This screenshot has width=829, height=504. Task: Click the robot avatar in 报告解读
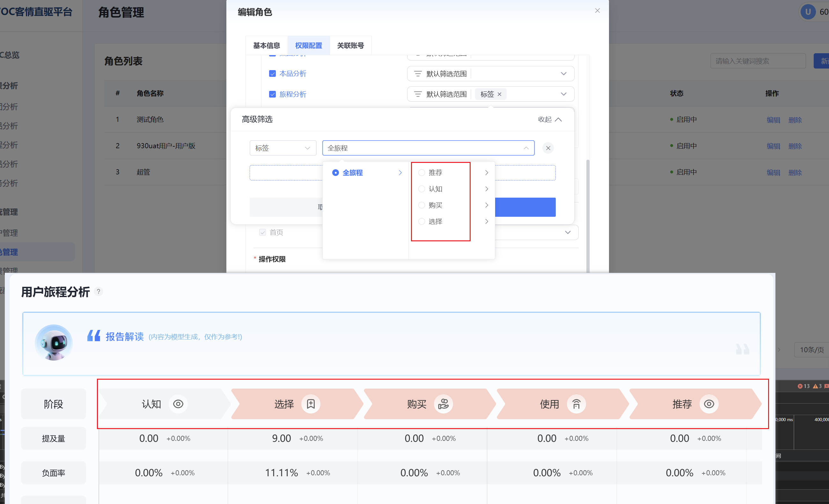coord(54,342)
